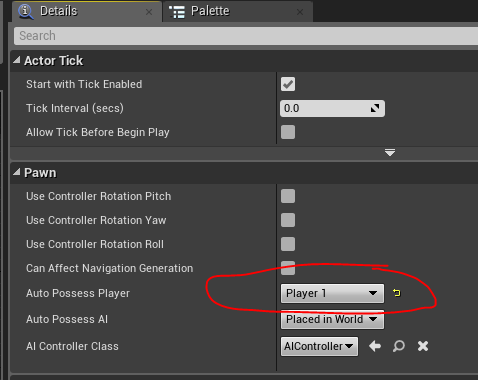Click the Palette list icon
478x380 pixels.
(177, 12)
